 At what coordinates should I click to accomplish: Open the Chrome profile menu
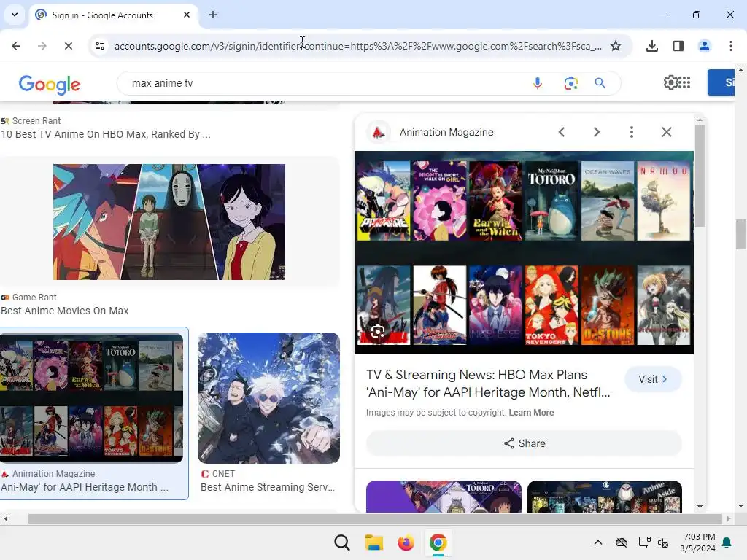(x=704, y=46)
